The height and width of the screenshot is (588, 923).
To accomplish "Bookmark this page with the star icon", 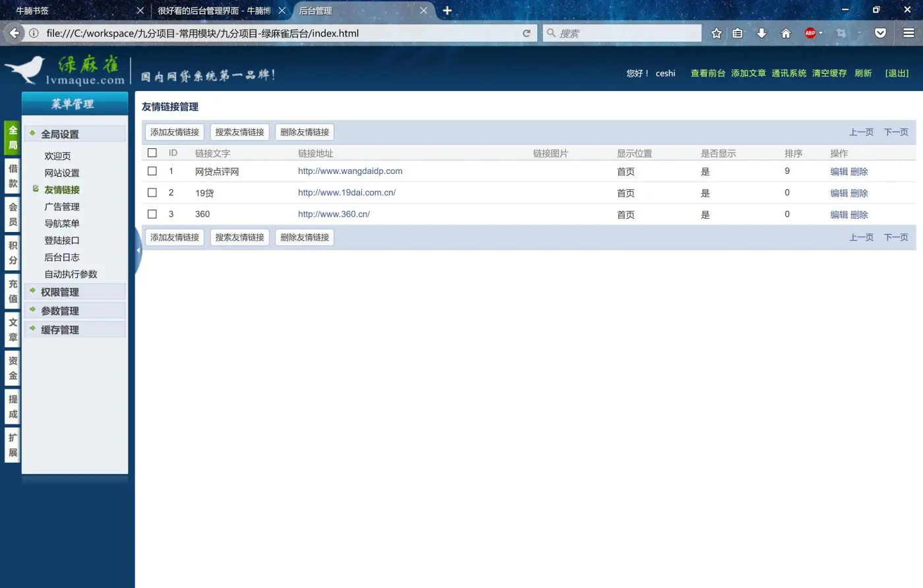I will [717, 33].
